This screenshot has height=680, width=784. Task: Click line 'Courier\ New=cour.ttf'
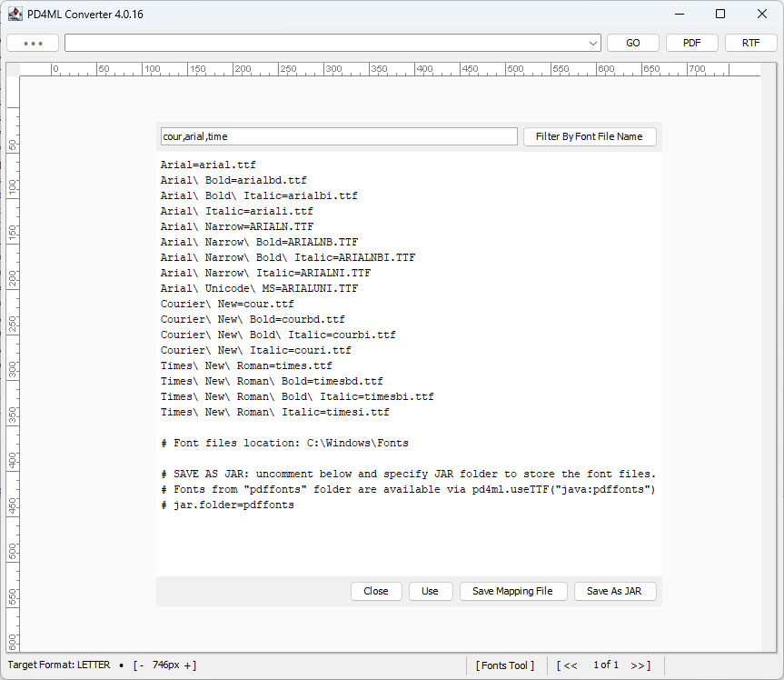[227, 305]
